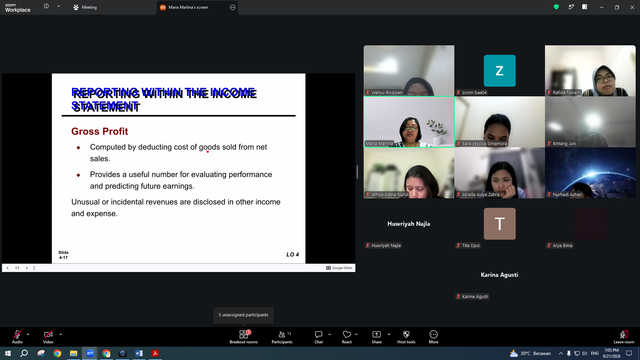Expand share options arrow beside Share

[x=389, y=335]
